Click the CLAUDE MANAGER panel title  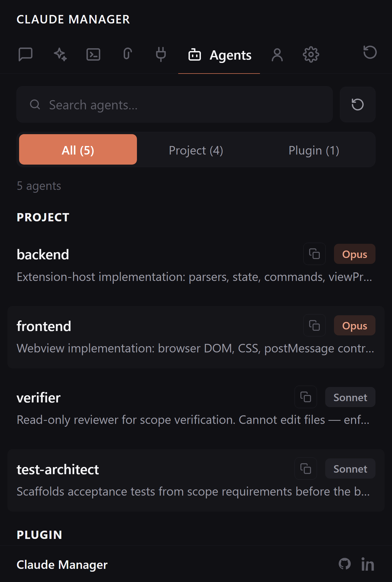tap(73, 19)
